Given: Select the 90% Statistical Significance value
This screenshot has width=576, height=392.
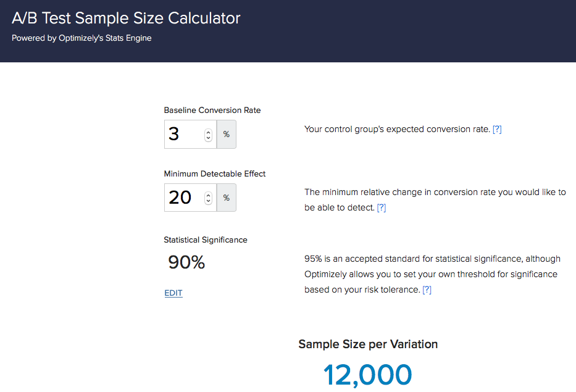Looking at the screenshot, I should point(186,262).
